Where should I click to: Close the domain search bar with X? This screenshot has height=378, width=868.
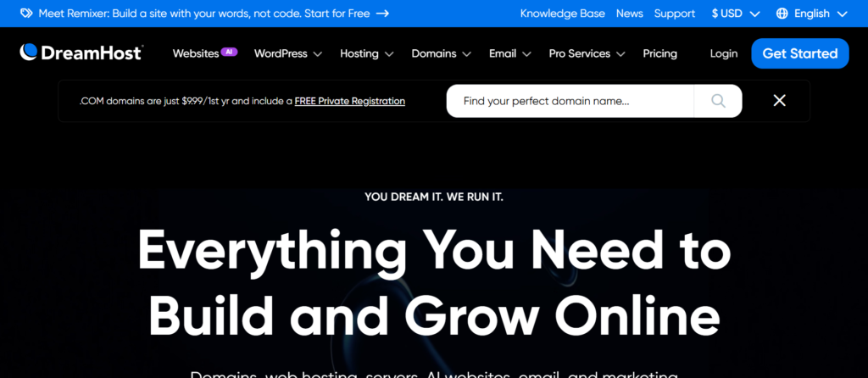point(780,100)
